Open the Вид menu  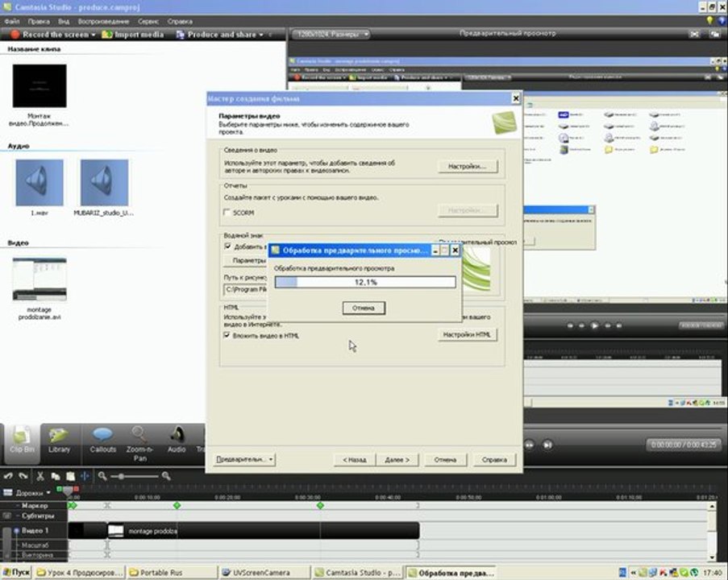click(x=64, y=21)
